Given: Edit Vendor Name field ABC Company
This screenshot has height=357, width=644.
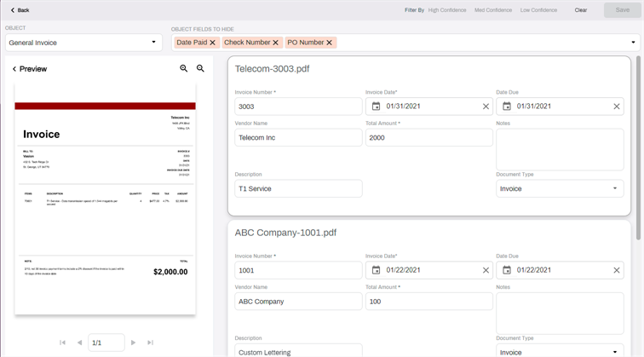Looking at the screenshot, I should (x=298, y=302).
